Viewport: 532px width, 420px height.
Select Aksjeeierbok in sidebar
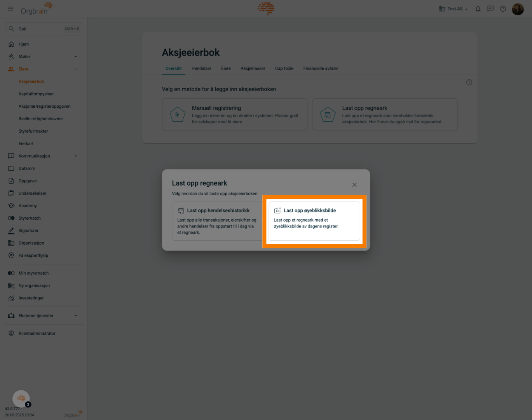pos(31,82)
